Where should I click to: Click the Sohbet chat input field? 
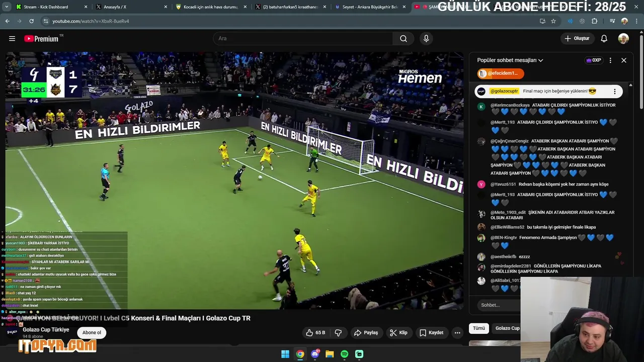(498, 305)
